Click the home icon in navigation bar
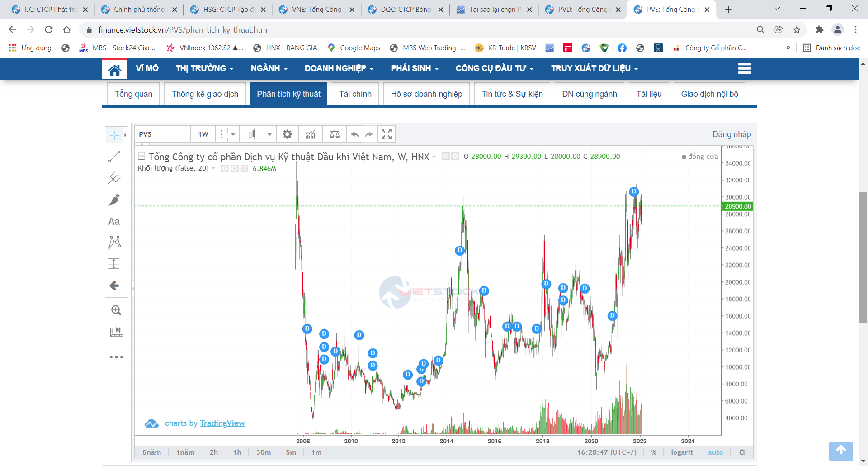 114,69
